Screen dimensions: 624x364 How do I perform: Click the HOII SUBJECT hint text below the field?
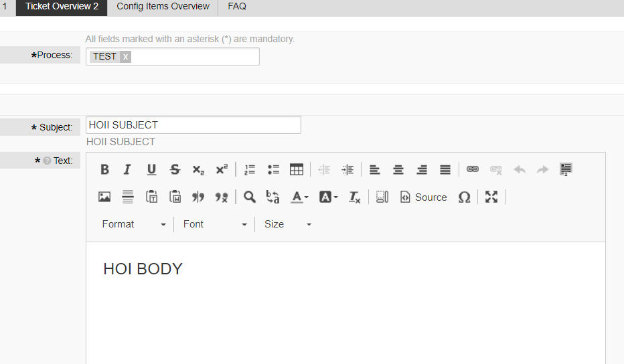(121, 142)
